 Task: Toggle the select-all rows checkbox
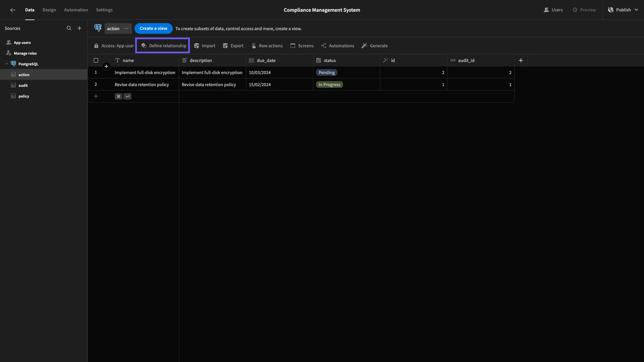(96, 60)
